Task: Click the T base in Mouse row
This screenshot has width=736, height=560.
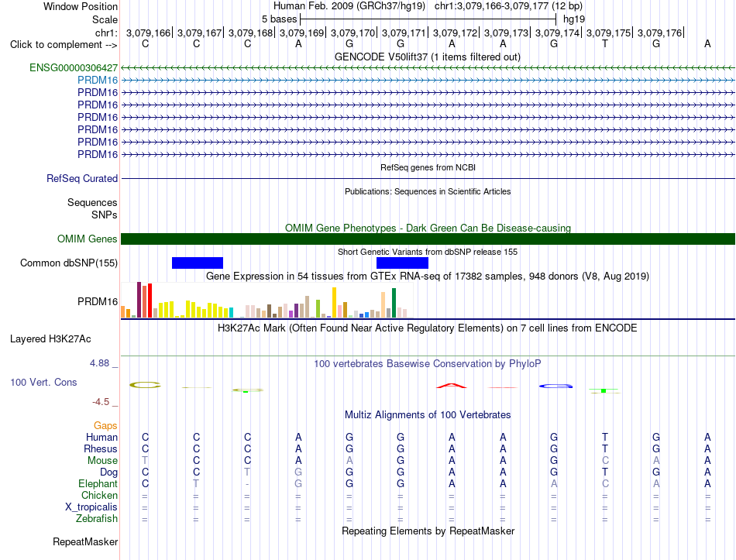Action: click(145, 461)
